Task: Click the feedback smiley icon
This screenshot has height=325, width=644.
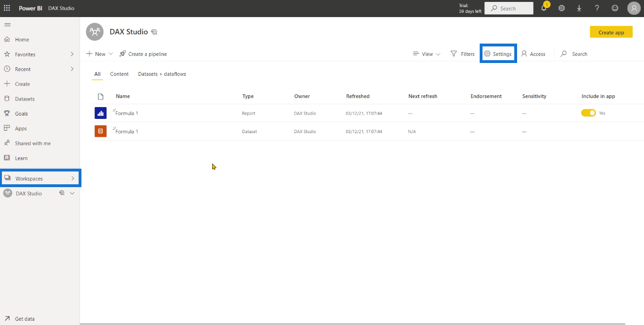Action: click(x=615, y=8)
